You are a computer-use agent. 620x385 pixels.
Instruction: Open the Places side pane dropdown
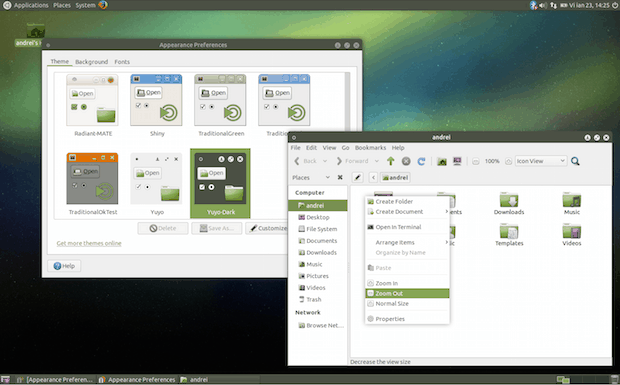pos(327,177)
